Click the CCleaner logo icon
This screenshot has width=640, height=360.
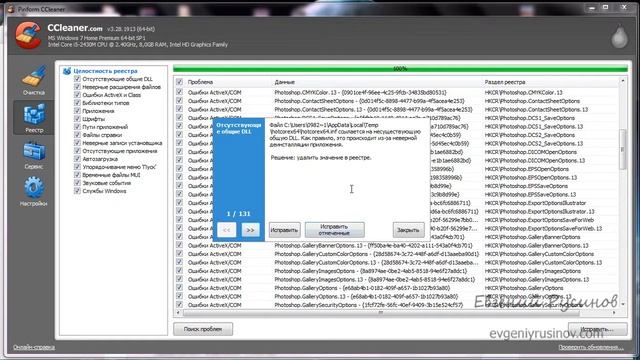tap(28, 36)
